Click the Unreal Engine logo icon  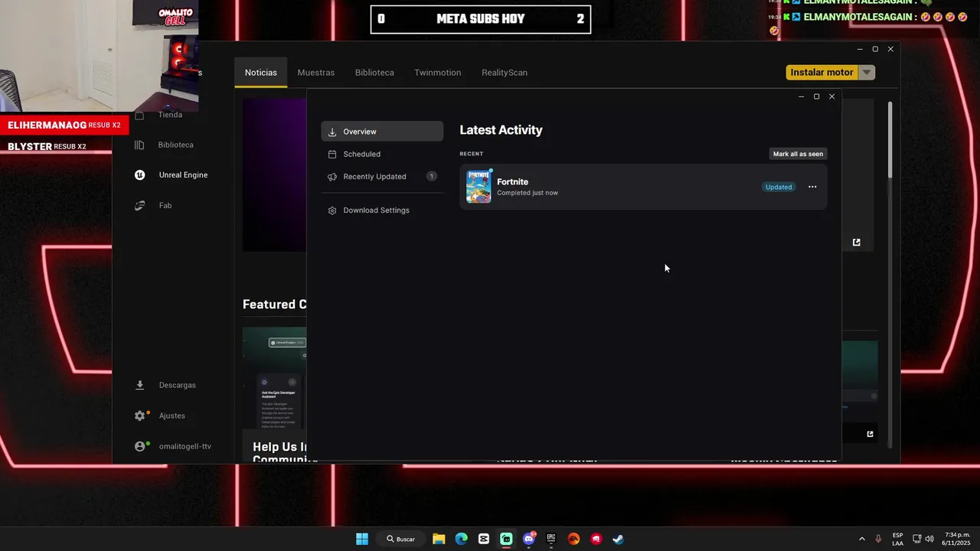pos(139,175)
